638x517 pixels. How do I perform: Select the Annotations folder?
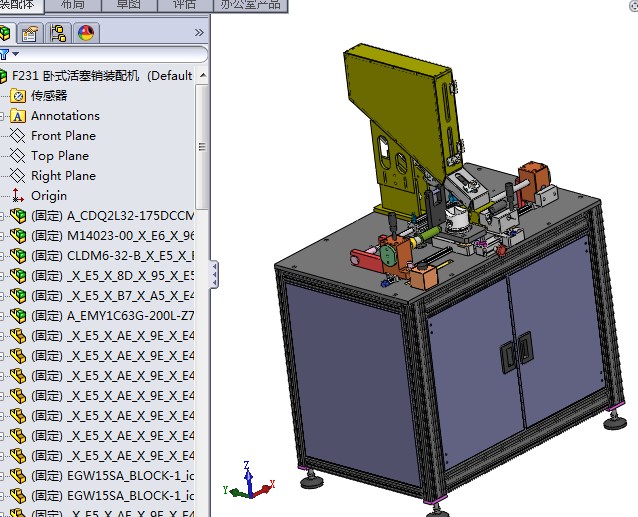coord(65,116)
